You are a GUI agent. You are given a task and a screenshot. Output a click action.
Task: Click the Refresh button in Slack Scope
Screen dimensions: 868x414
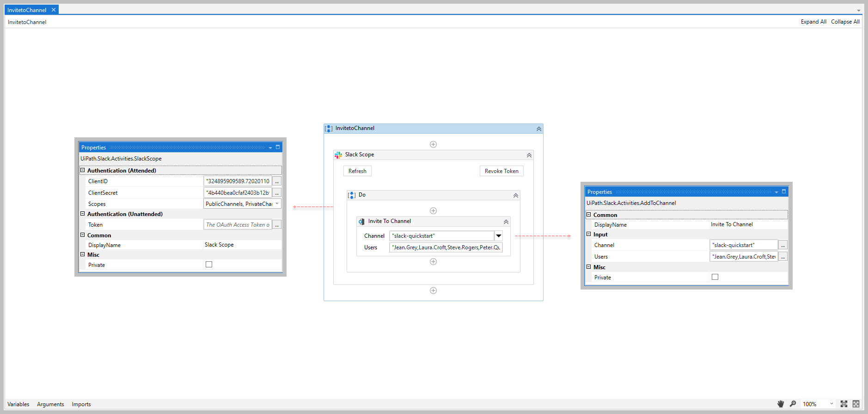coord(357,171)
